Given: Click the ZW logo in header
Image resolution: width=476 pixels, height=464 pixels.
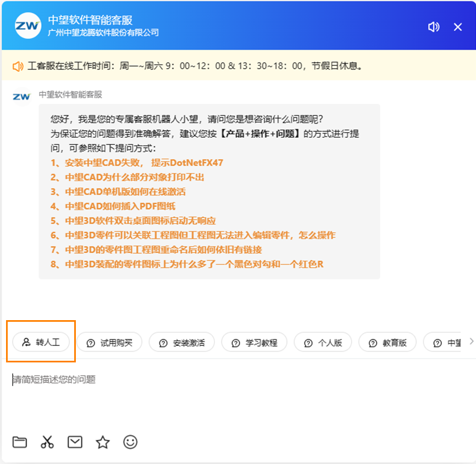Looking at the screenshot, I should pos(28,25).
